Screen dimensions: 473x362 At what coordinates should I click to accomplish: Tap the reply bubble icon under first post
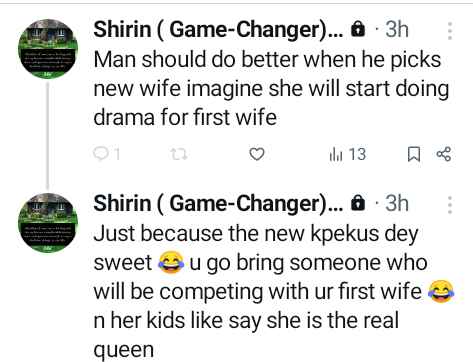(100, 154)
